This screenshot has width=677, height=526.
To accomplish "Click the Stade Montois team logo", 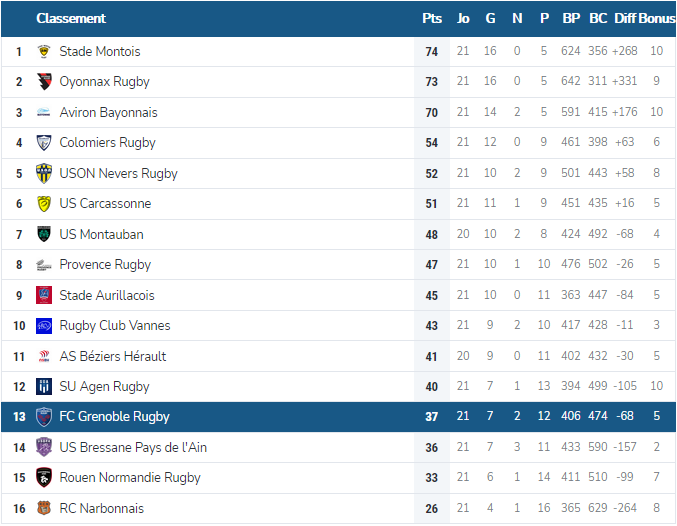I will 44,51.
